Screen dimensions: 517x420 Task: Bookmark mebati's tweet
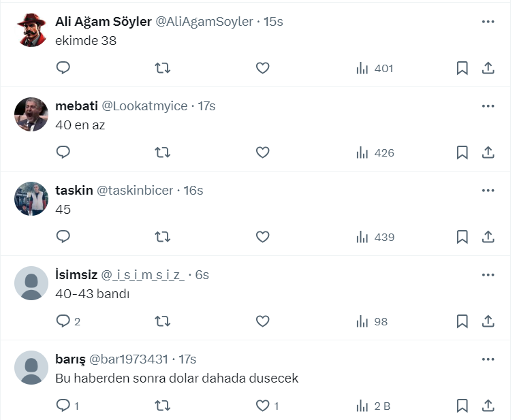(462, 152)
